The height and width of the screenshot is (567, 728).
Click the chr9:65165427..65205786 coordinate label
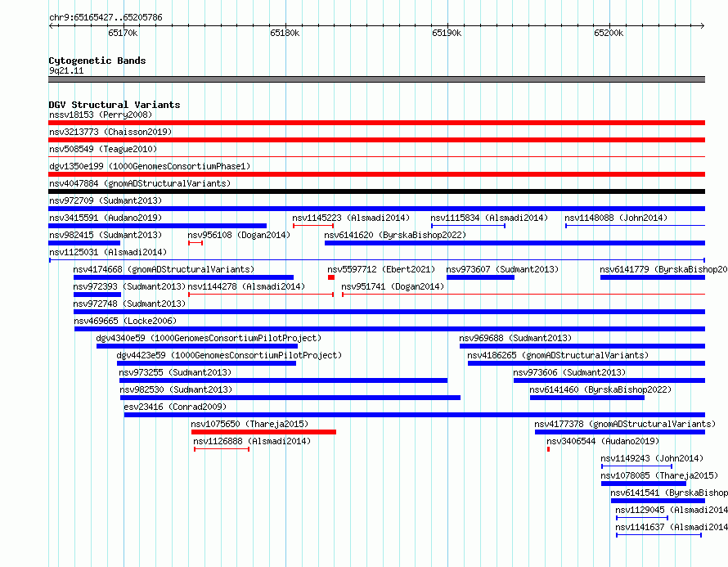click(x=106, y=17)
